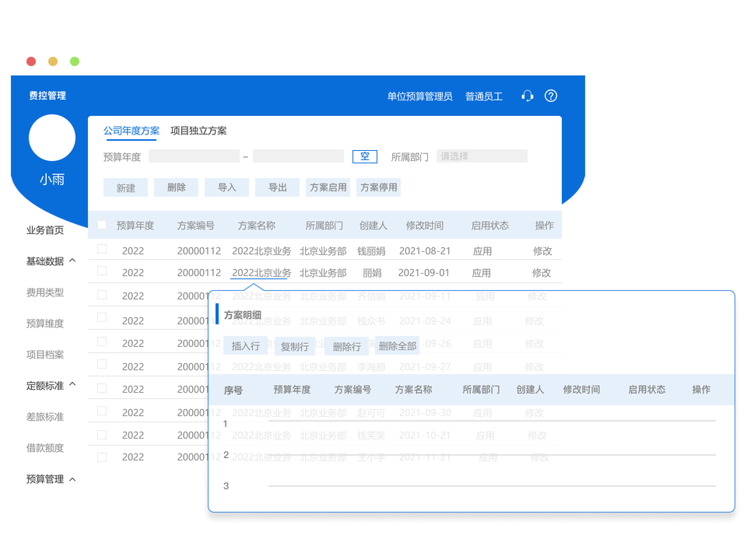Click the 导出 export button

277,187
